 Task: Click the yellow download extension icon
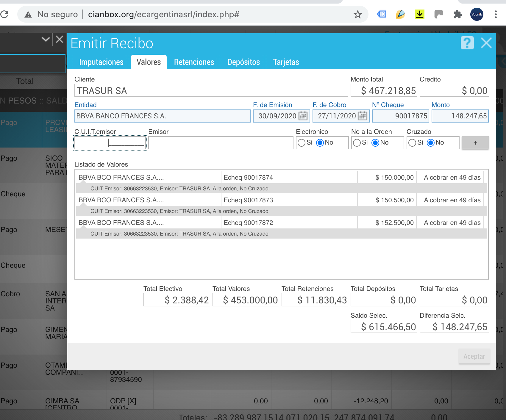419,14
